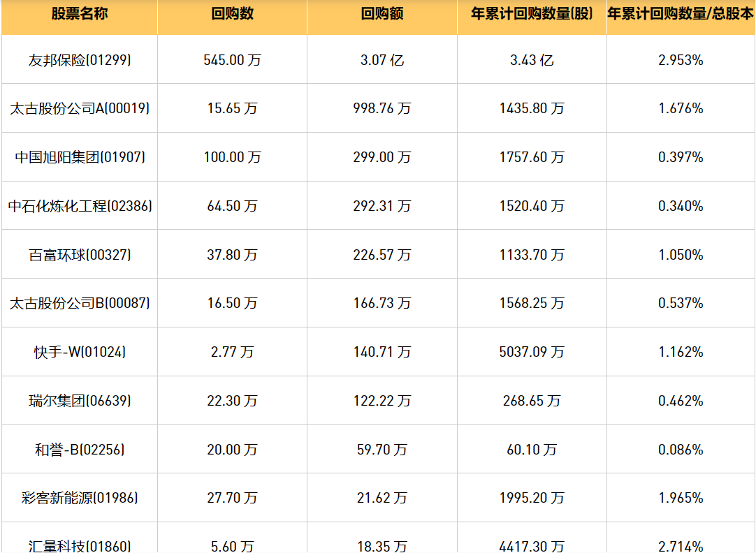This screenshot has width=756, height=553.
Task: Open 太古股份公司A(00019) stock entry
Action: point(80,108)
